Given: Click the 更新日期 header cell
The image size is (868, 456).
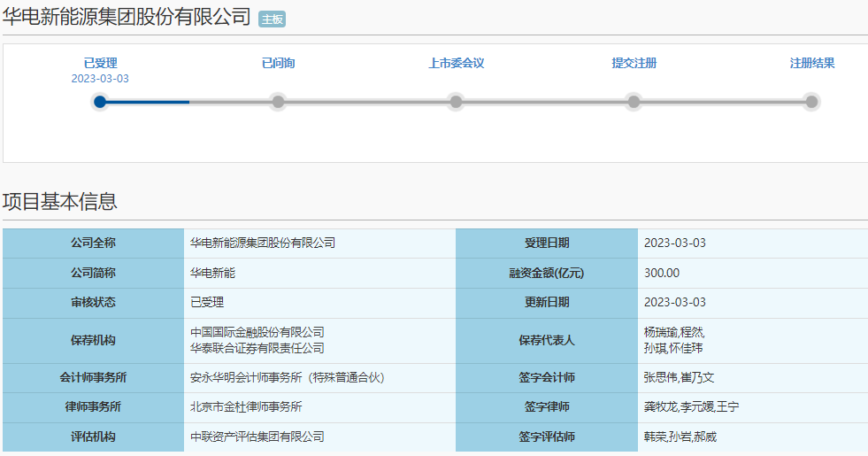Looking at the screenshot, I should click(547, 303).
